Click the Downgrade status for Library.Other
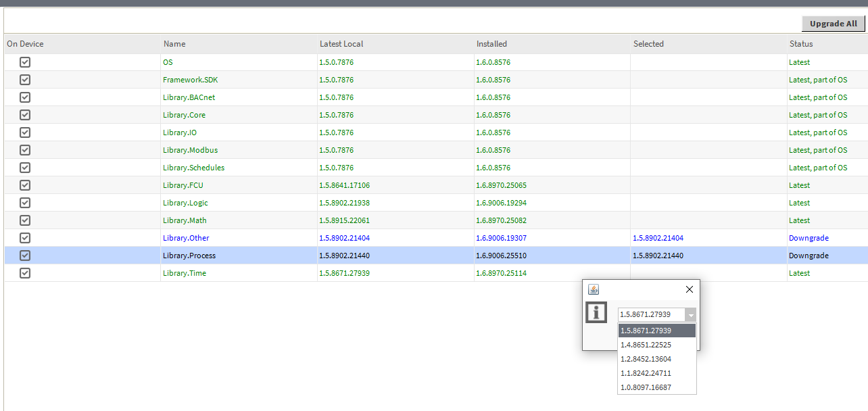The width and height of the screenshot is (868, 411). (809, 238)
